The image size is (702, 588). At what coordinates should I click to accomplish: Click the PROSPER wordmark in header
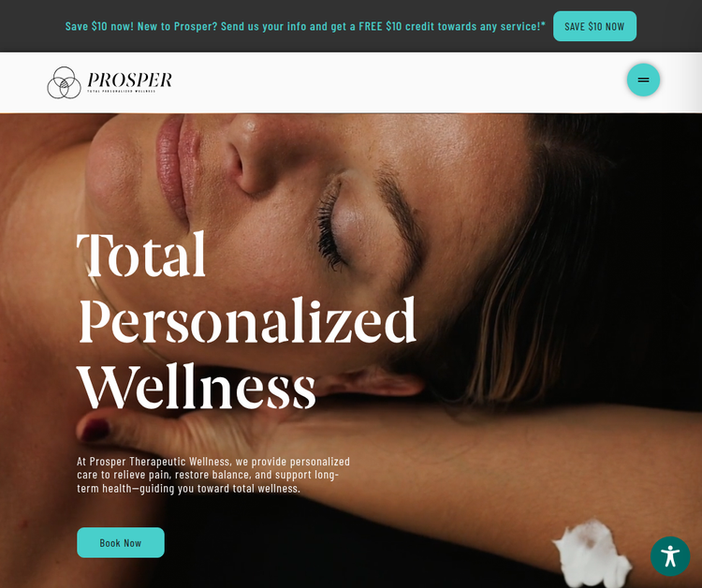click(129, 80)
